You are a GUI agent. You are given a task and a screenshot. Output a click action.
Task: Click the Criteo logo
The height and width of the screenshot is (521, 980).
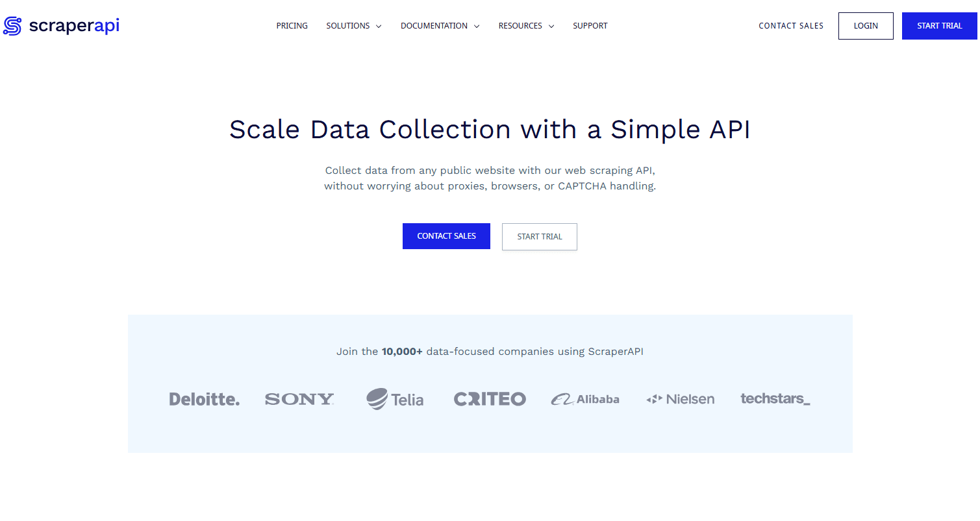(x=490, y=399)
